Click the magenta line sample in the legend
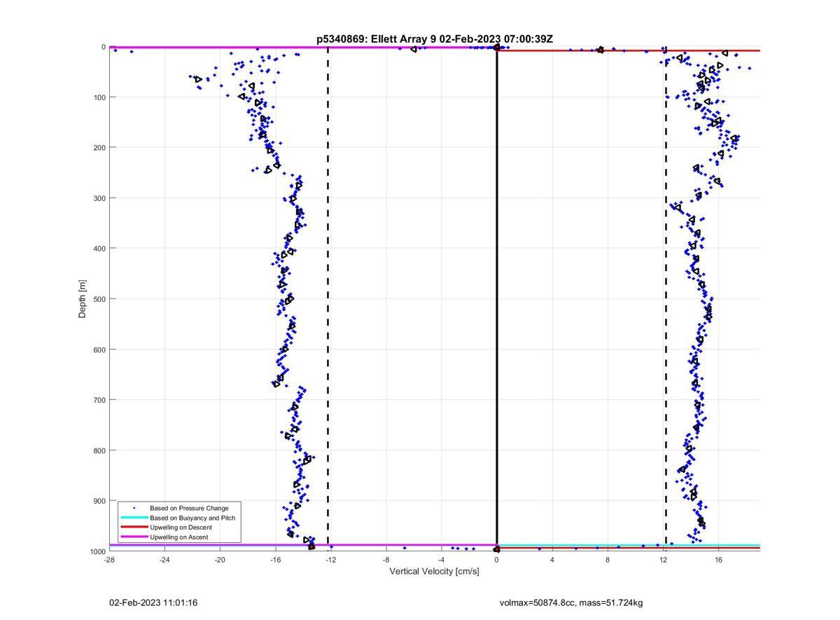840x620 pixels. click(x=134, y=537)
